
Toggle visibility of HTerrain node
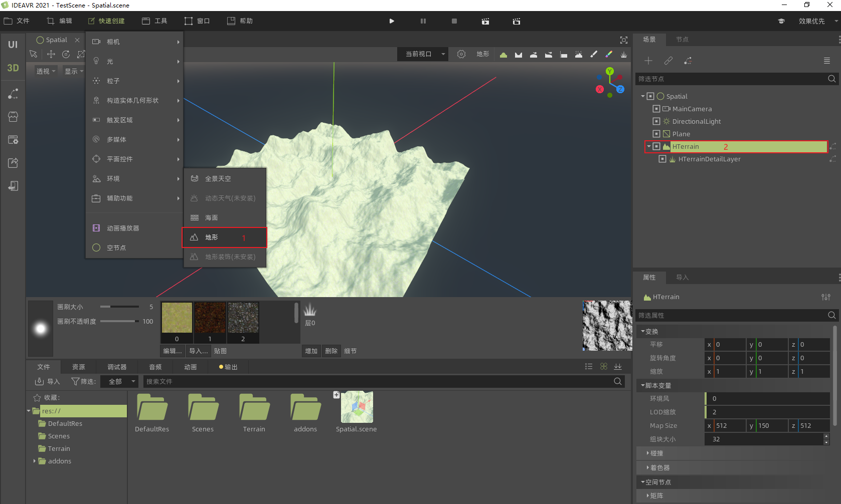656,146
